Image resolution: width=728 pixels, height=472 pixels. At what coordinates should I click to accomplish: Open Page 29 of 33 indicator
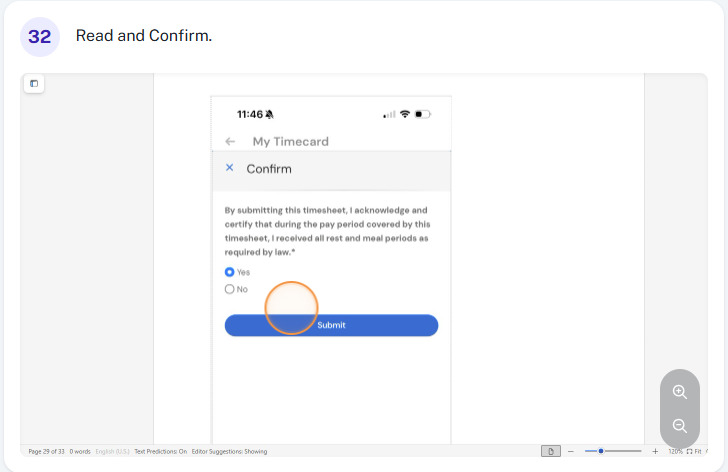point(46,452)
